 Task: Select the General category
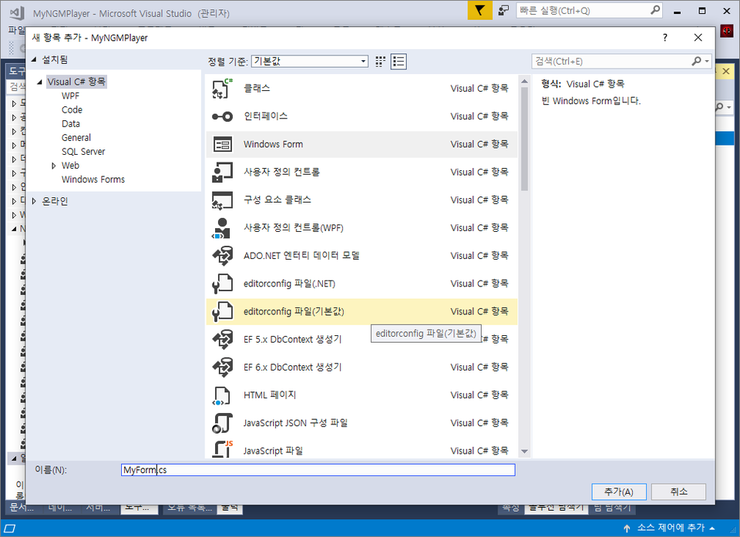[76, 138]
